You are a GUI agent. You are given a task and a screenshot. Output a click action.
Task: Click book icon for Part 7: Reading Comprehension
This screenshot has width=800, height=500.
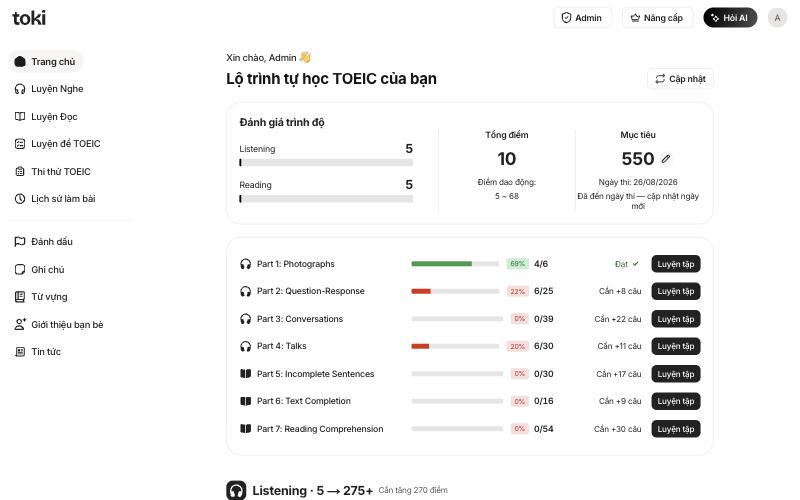click(x=245, y=429)
